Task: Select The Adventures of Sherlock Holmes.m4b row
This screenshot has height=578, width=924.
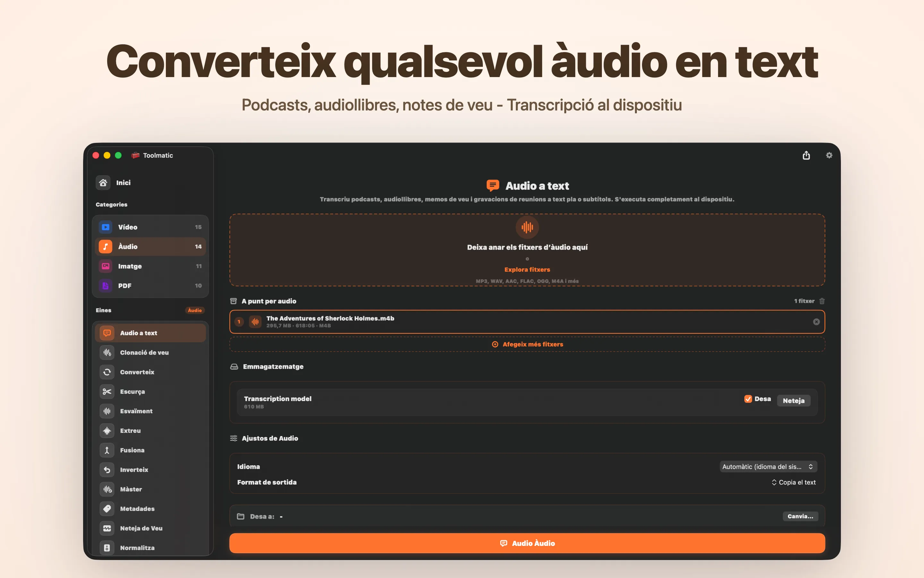Action: point(527,322)
